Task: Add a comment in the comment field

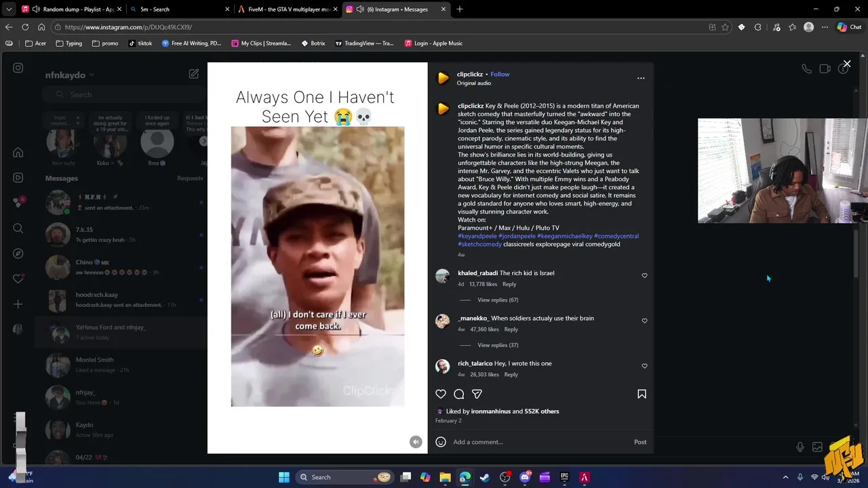Action: click(539, 442)
